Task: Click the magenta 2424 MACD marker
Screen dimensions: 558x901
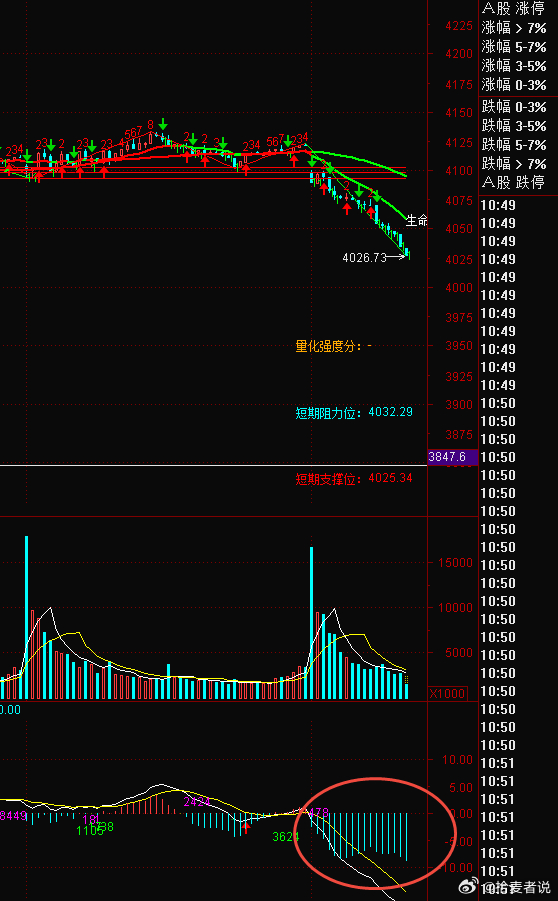Action: 197,802
